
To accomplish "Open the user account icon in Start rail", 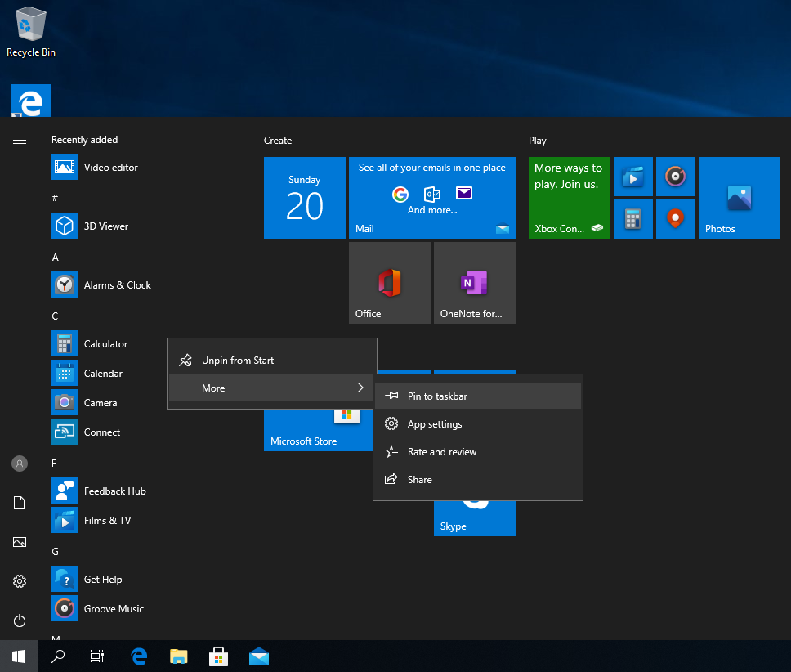I will pyautogui.click(x=19, y=464).
